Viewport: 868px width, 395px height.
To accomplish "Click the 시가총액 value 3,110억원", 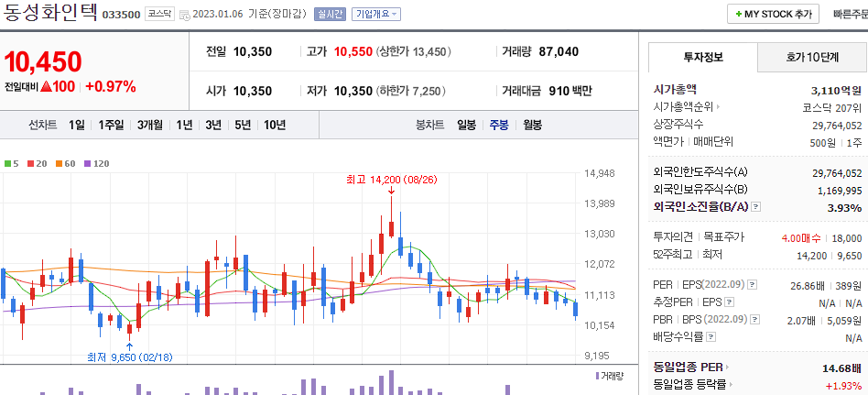I will point(836,91).
